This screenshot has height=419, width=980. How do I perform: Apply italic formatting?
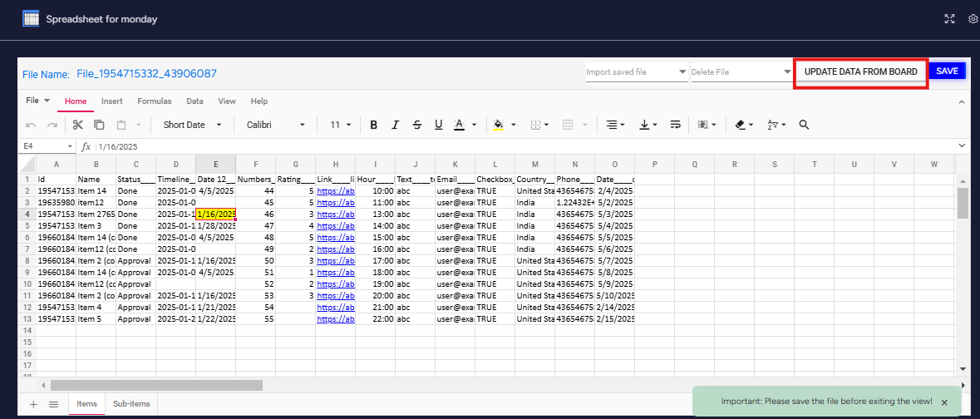pyautogui.click(x=395, y=125)
